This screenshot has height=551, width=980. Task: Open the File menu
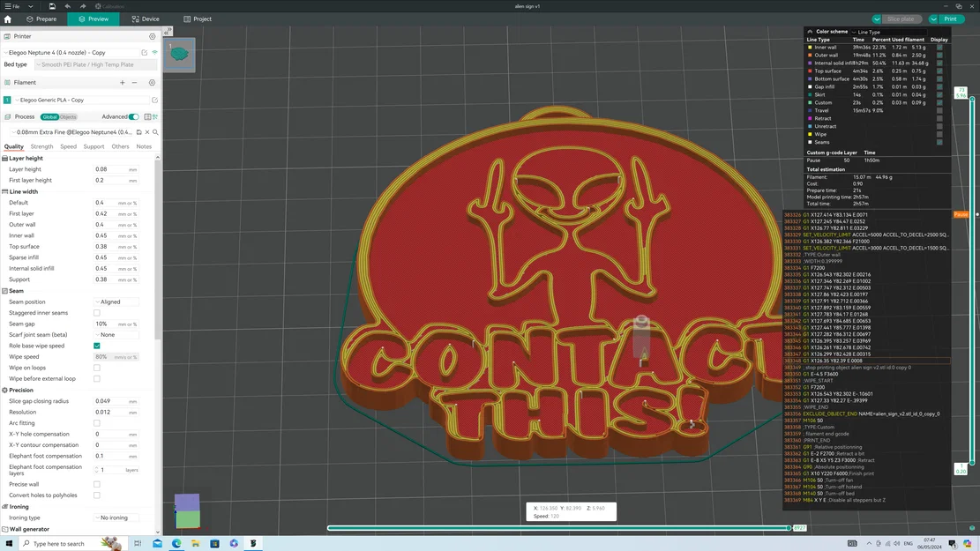(12, 6)
